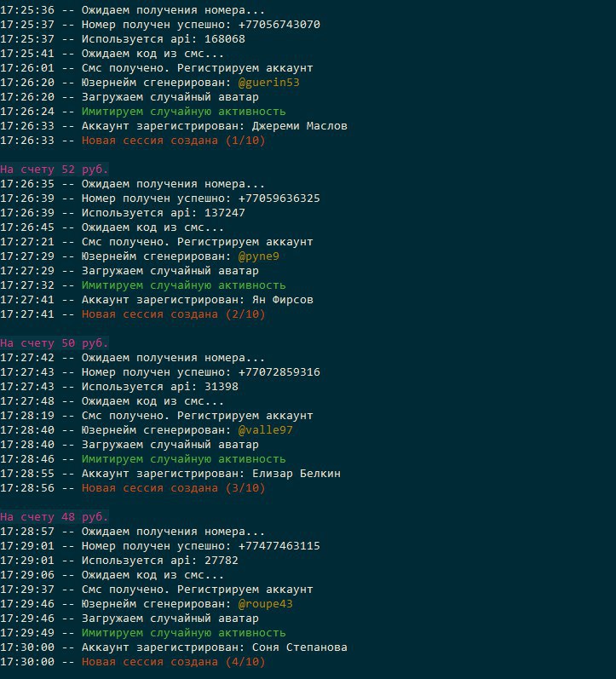Select 'Загружаем случайный аватар' at 17:29:46
Screen dimensions: 616x679
pos(170,619)
